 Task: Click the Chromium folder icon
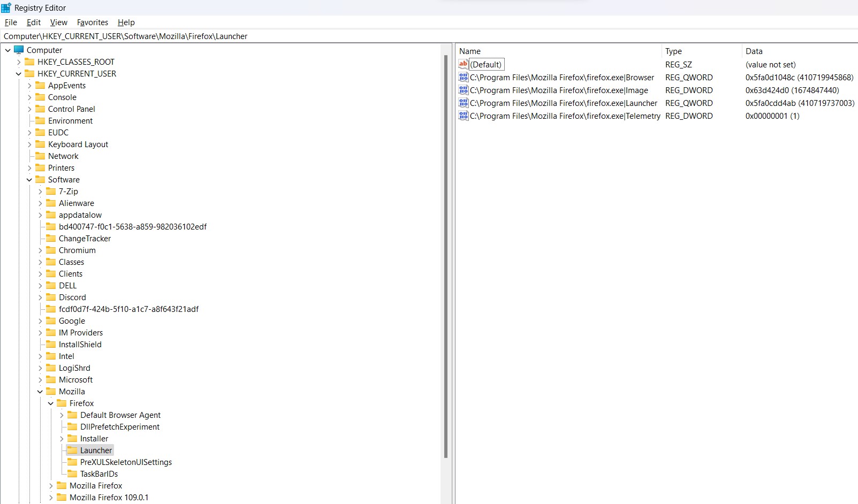(x=51, y=250)
